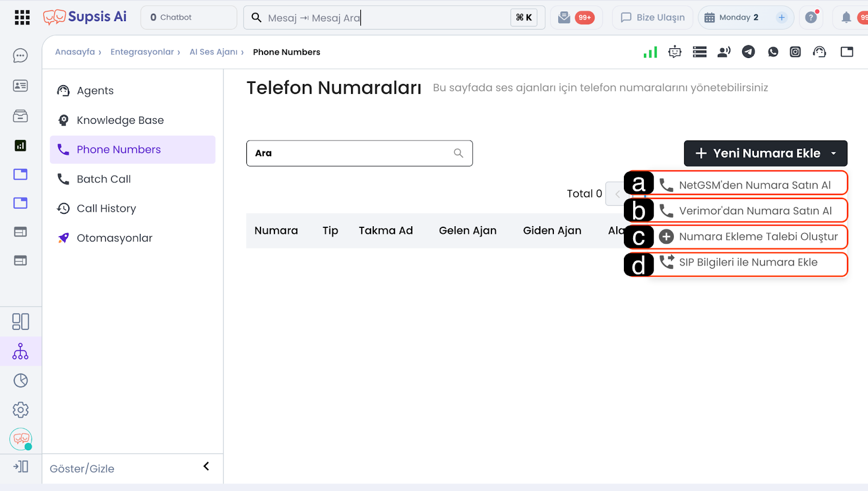Click the Ara phone number search field
This screenshot has height=491, width=868.
[x=353, y=154]
